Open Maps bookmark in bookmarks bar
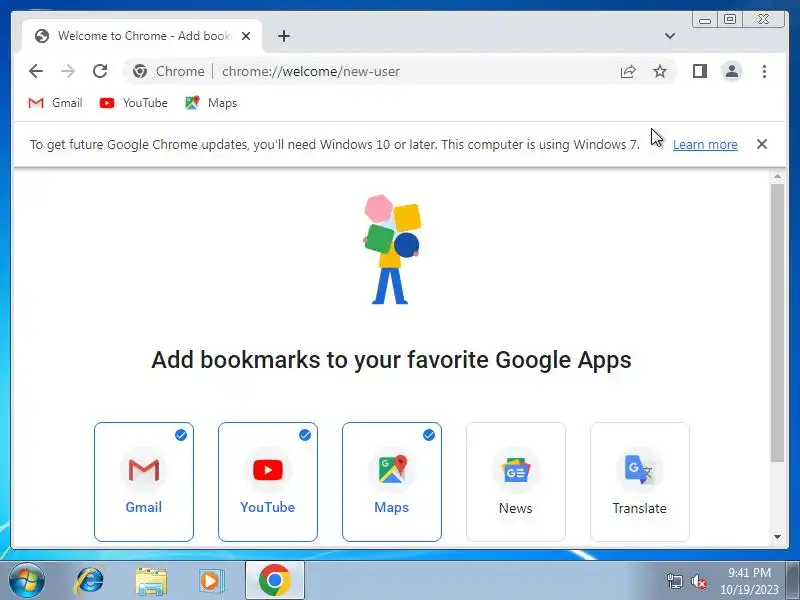 pos(211,103)
